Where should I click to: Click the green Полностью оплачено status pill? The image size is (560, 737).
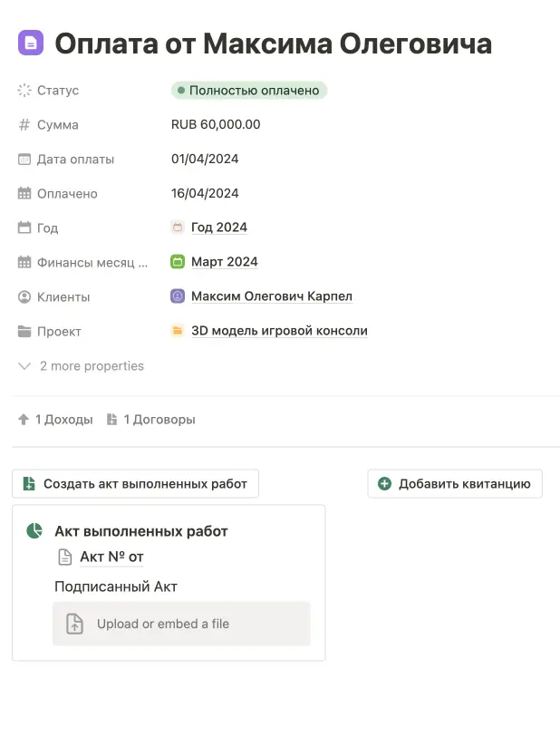(248, 90)
